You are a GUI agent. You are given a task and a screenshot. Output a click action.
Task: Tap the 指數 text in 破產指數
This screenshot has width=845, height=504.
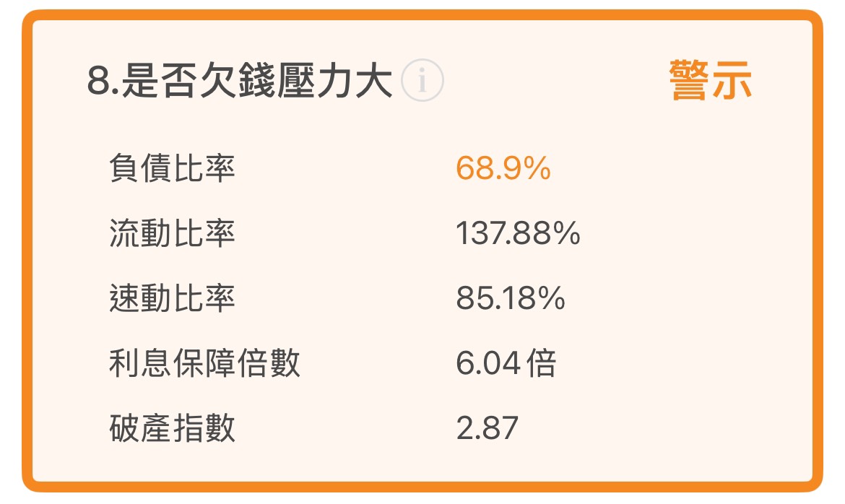tap(204, 428)
